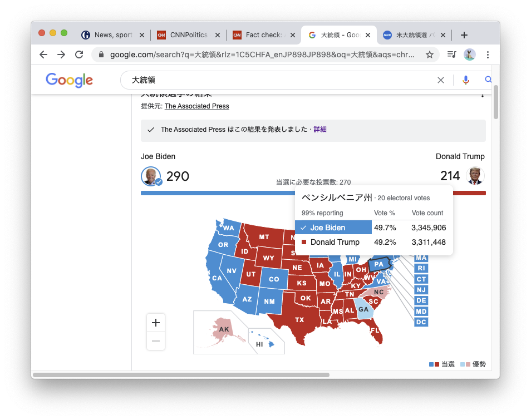Open the Chrome three-dot menu

point(488,55)
